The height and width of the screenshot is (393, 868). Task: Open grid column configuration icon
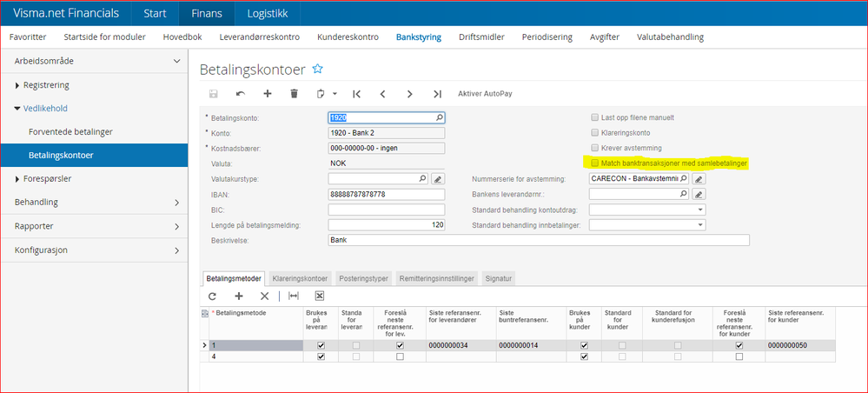coord(205,314)
